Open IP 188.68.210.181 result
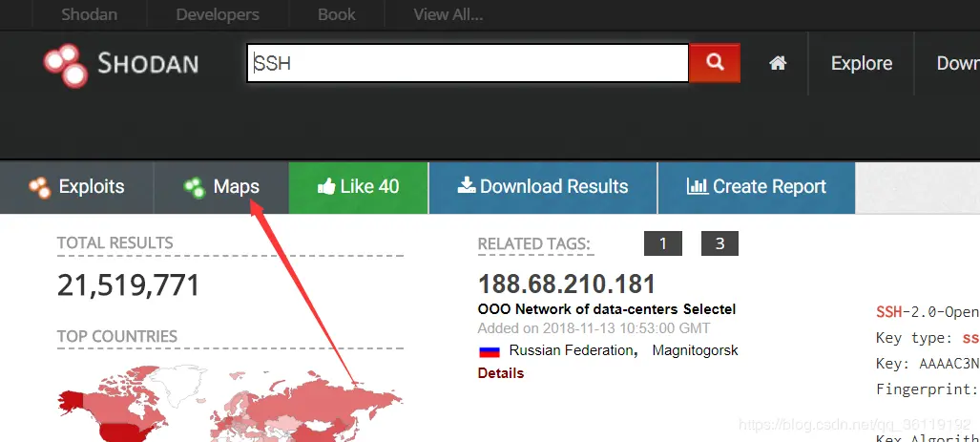980x442 pixels. [567, 284]
